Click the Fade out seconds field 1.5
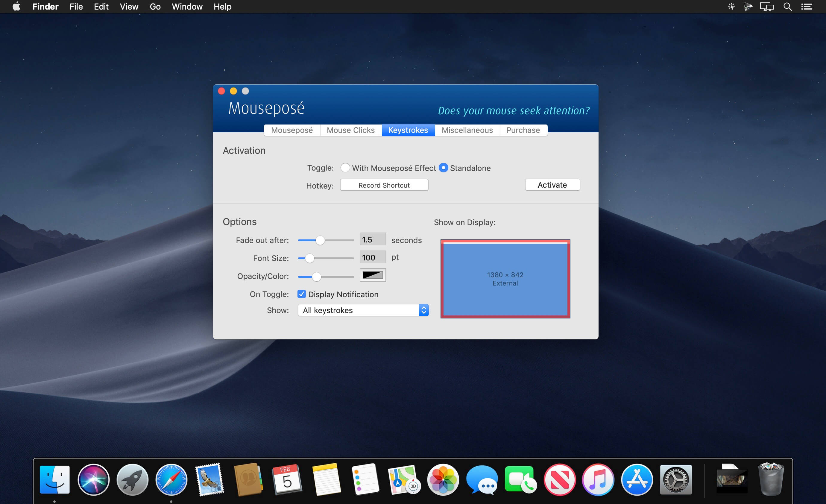Screen dimensions: 826x504 tap(372, 239)
